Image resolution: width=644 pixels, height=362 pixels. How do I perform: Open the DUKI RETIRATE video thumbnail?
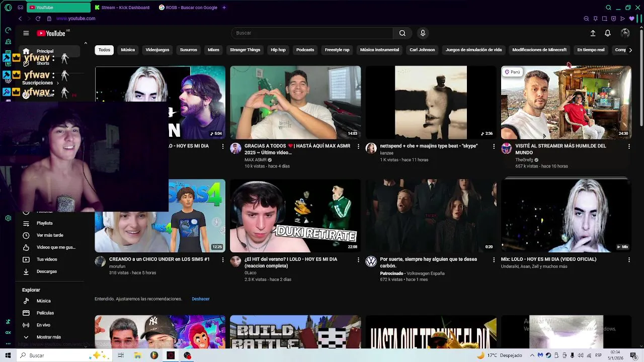295,216
